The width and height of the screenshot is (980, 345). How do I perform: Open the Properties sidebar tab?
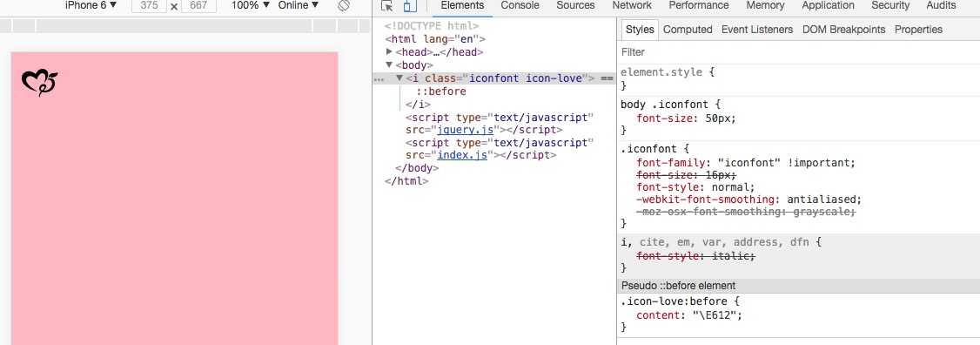(918, 30)
